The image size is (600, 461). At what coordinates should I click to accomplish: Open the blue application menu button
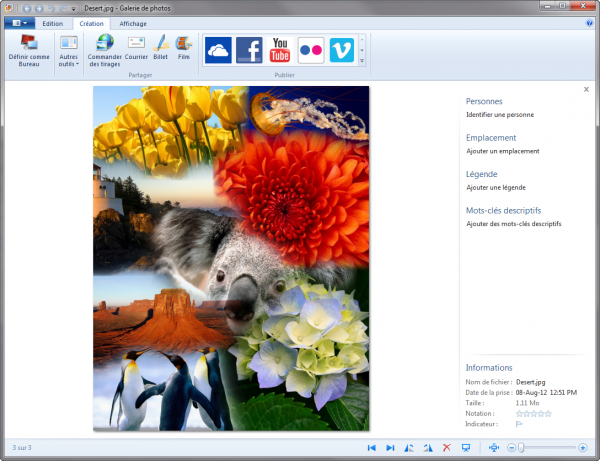(x=19, y=22)
